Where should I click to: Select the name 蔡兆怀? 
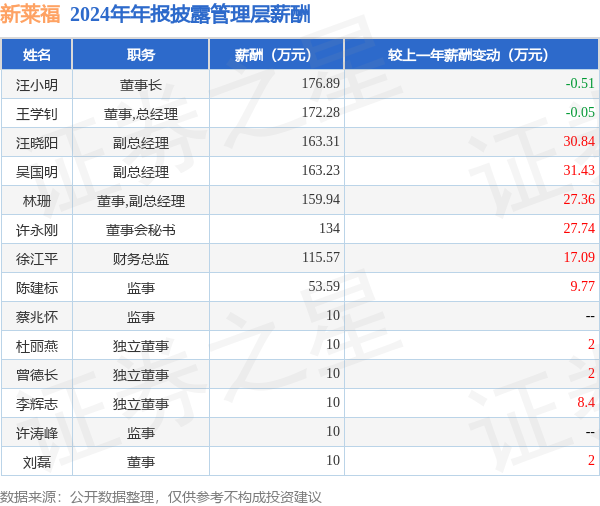pos(37,317)
